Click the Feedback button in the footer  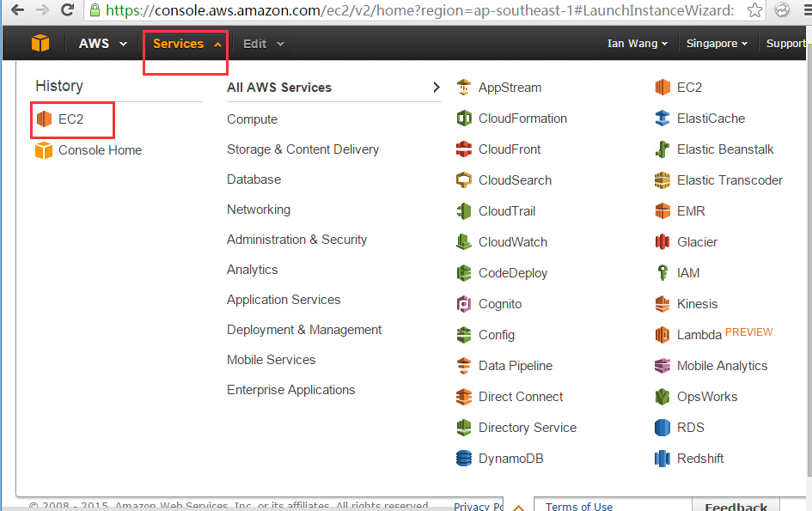(736, 506)
